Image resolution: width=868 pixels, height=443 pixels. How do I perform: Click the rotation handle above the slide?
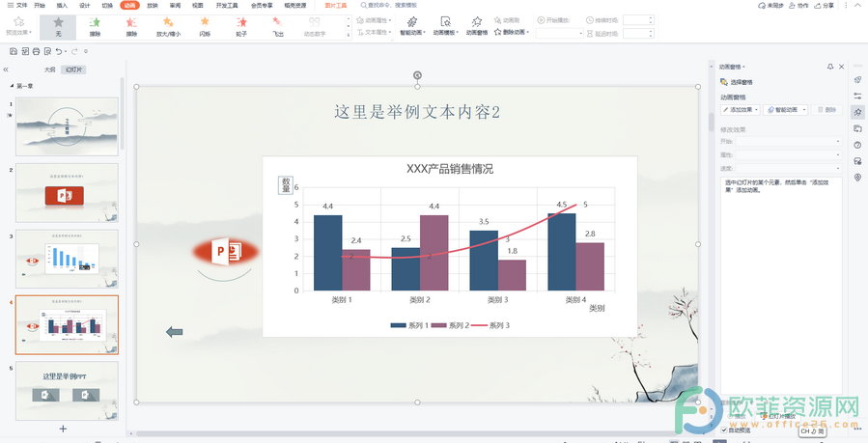417,75
